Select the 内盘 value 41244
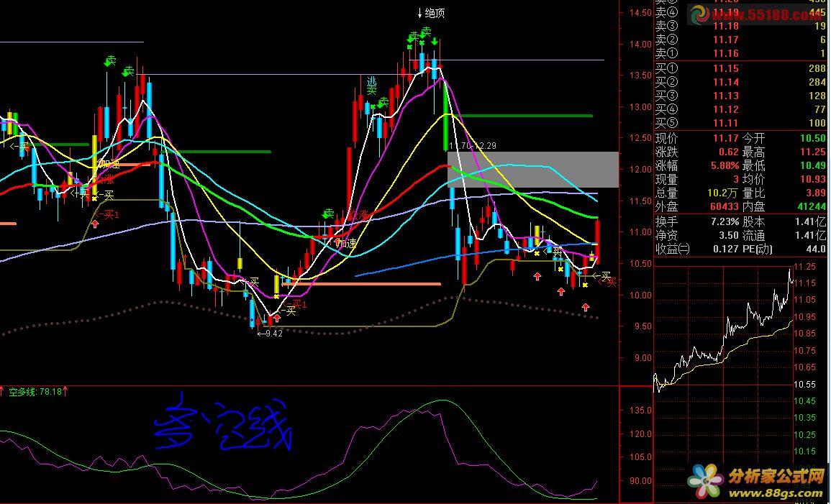 coord(812,208)
